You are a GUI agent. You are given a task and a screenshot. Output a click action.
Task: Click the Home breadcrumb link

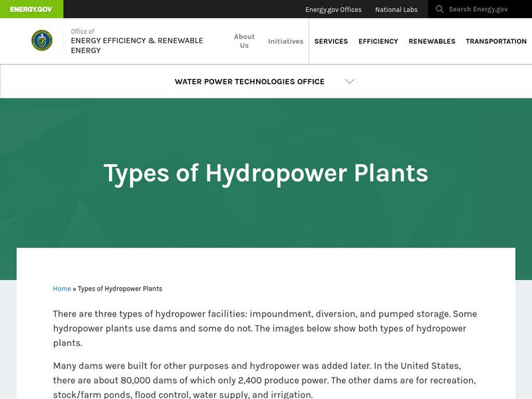tap(62, 289)
